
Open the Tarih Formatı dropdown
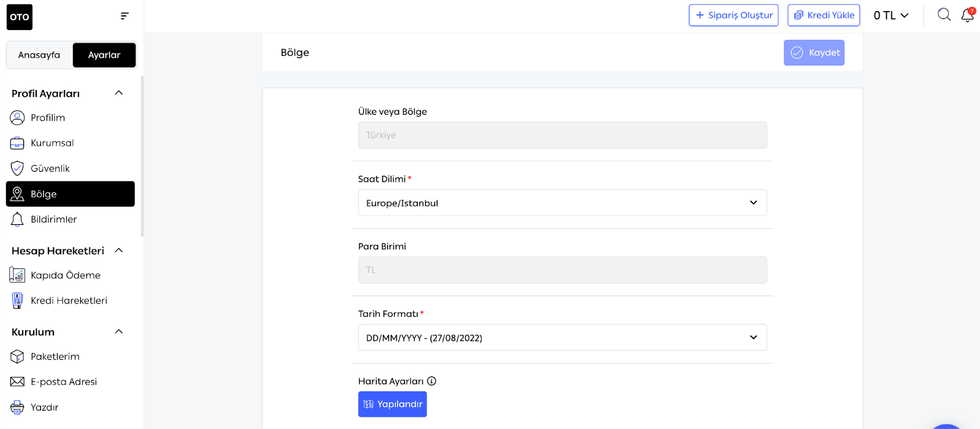[562, 338]
